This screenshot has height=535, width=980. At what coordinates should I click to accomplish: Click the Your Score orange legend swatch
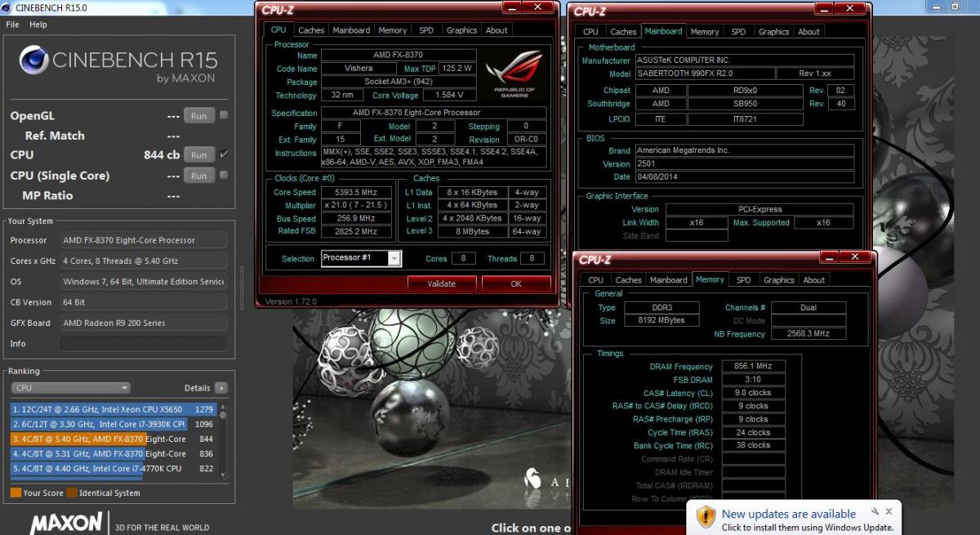(16, 493)
